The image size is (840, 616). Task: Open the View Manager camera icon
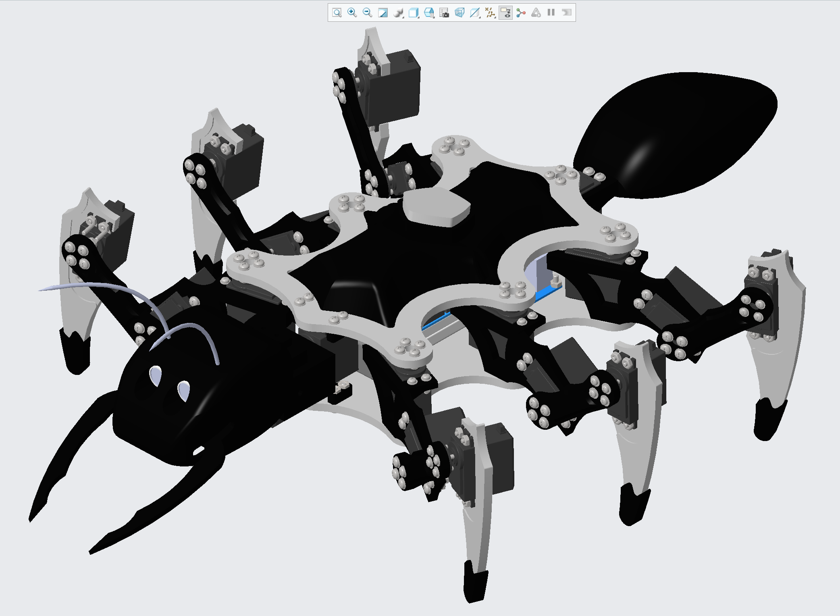tap(444, 12)
